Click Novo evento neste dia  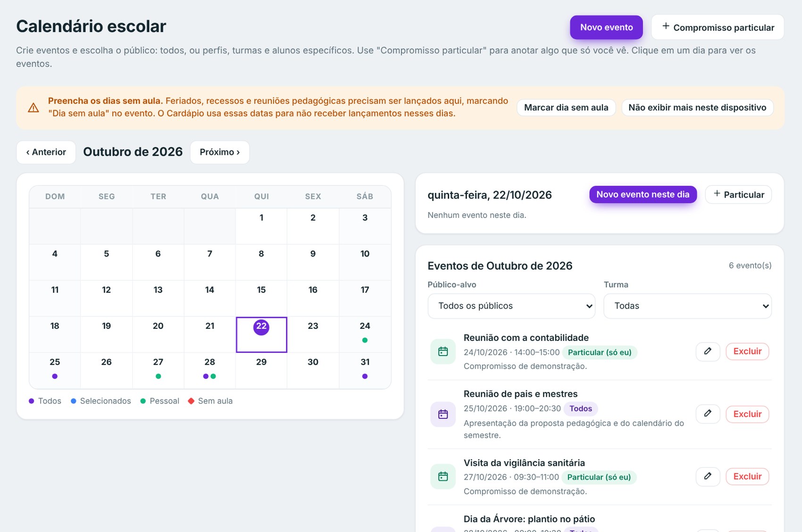coord(643,194)
